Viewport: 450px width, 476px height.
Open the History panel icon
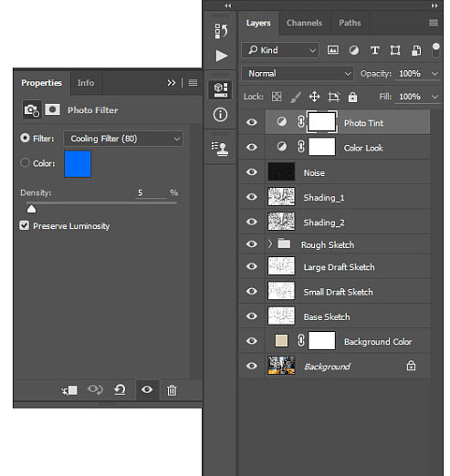click(x=221, y=31)
